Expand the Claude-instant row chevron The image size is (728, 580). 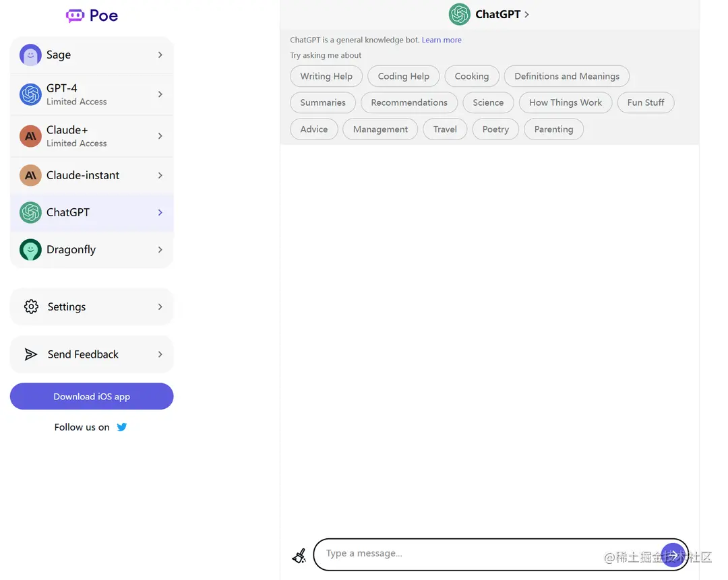coord(160,175)
